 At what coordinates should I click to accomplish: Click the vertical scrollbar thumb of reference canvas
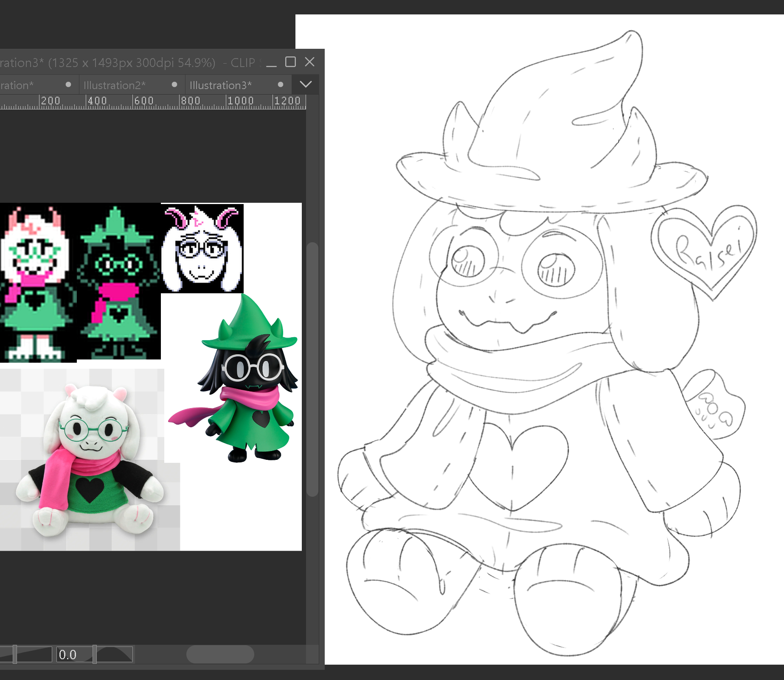(312, 369)
